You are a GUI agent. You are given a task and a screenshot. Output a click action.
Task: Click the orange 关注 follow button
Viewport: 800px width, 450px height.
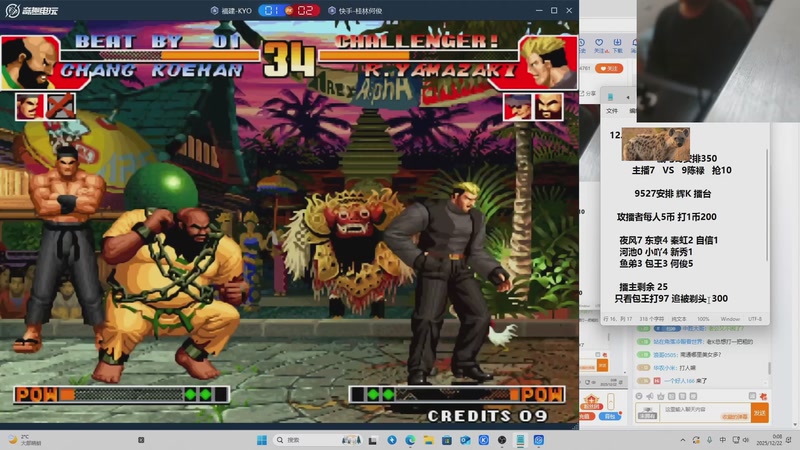tap(609, 68)
